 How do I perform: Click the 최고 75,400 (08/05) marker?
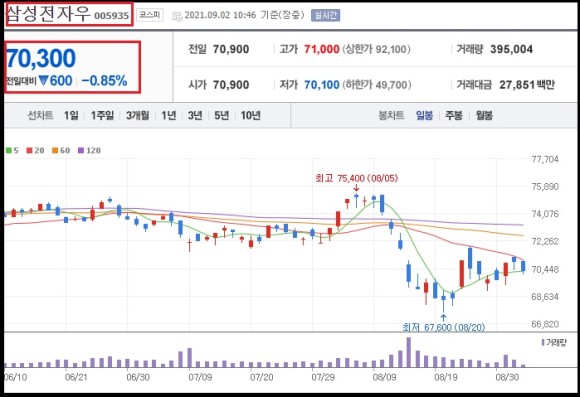[357, 178]
